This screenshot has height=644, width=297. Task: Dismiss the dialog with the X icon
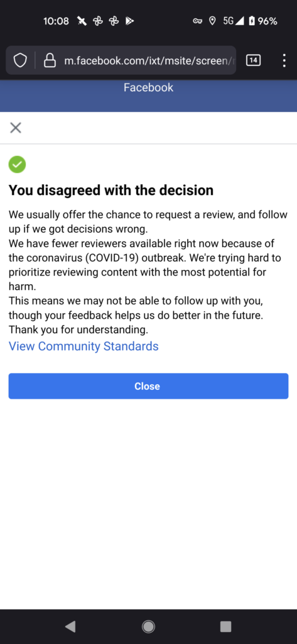click(x=16, y=128)
